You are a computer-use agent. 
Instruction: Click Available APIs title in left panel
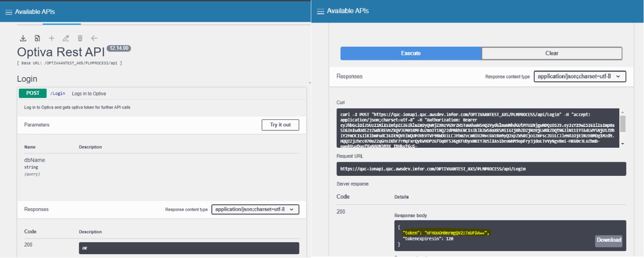coord(35,12)
